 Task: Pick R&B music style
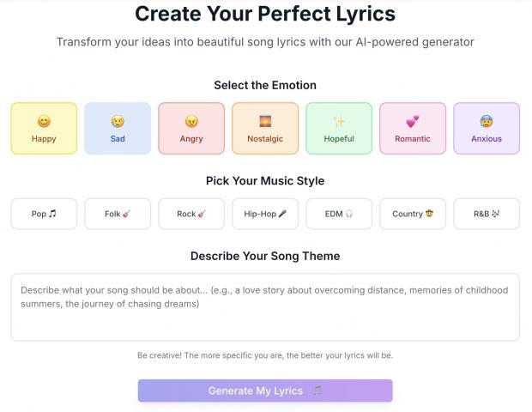click(x=487, y=214)
